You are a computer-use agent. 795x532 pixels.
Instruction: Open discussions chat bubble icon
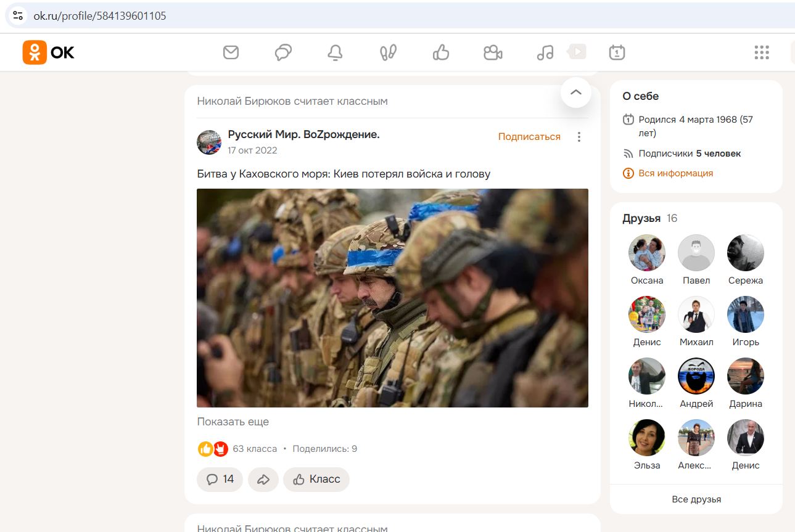pos(283,53)
